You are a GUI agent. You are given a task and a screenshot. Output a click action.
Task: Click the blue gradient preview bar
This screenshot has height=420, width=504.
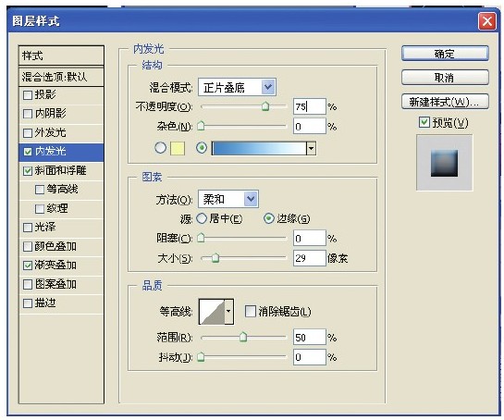click(259, 149)
